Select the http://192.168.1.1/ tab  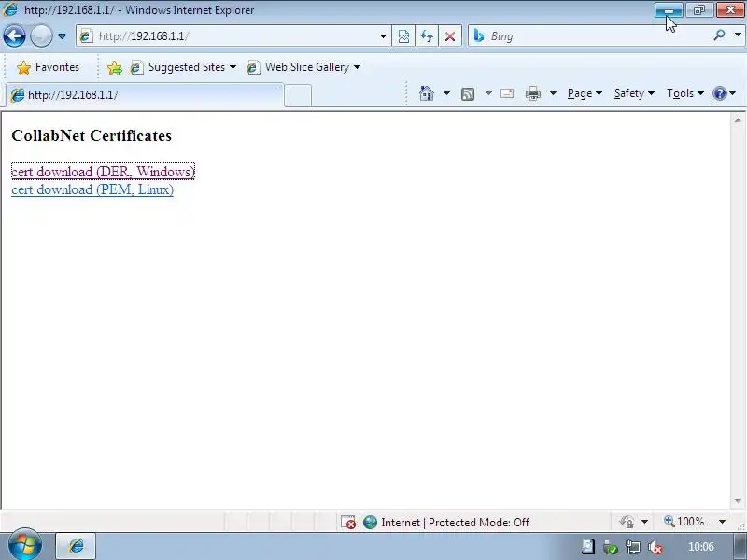coord(146,95)
